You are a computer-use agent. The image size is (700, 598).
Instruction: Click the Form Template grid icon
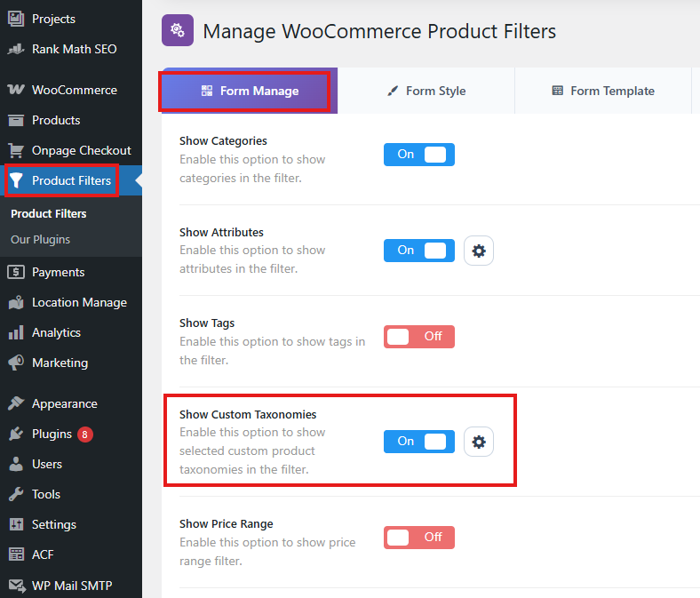(558, 91)
